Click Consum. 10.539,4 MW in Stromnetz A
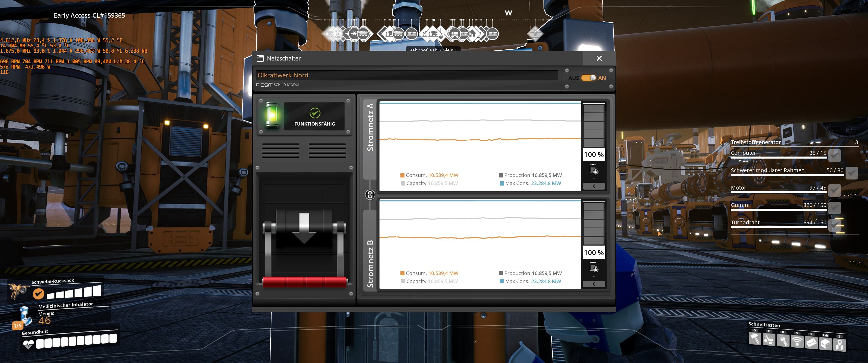 pyautogui.click(x=429, y=175)
